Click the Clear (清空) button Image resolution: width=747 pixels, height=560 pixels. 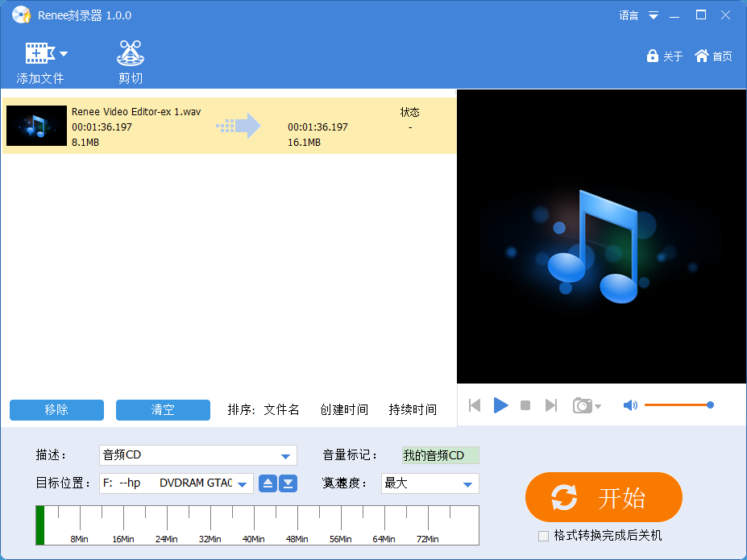[163, 410]
